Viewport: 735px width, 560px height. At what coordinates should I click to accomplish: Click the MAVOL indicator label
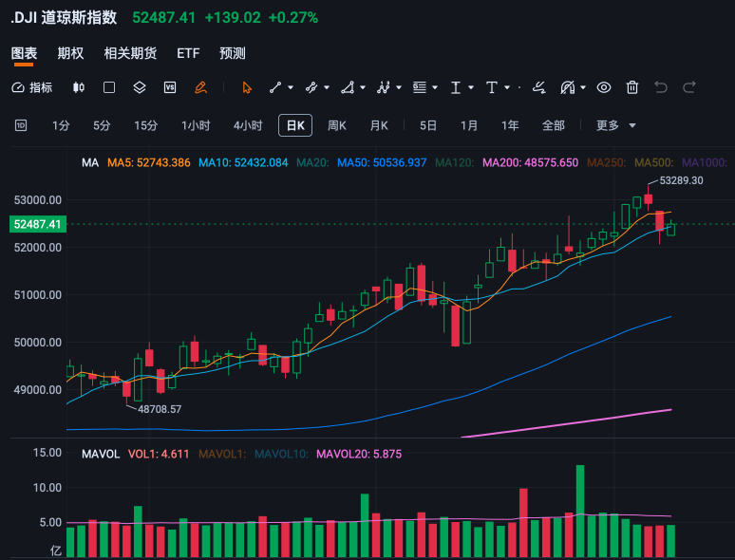[101, 454]
